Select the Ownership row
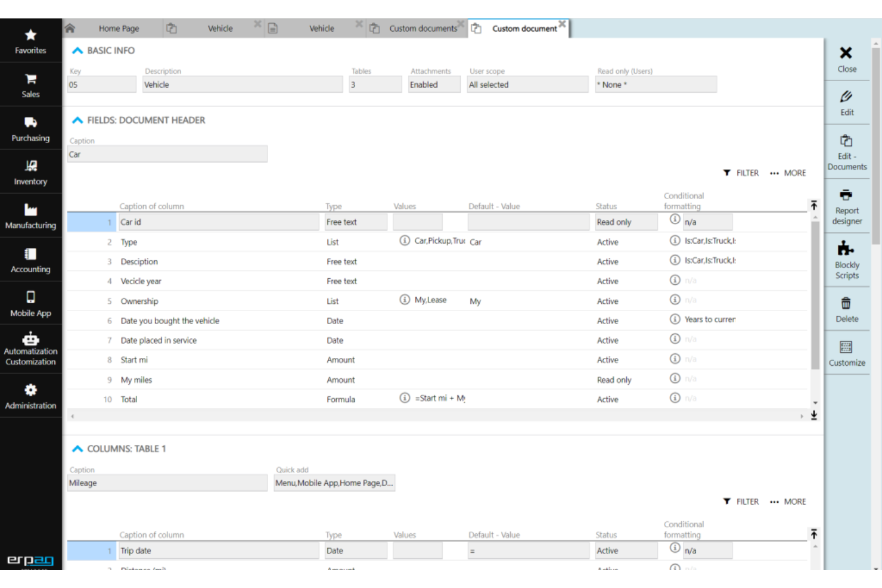This screenshot has width=882, height=588. point(437,301)
